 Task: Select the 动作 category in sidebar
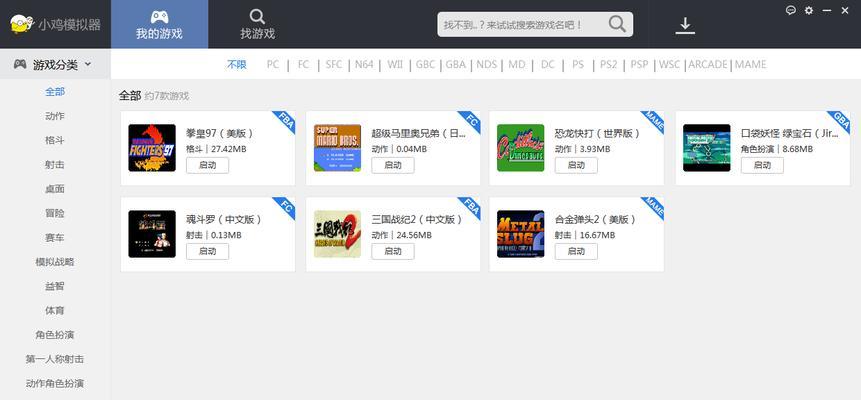tap(55, 116)
